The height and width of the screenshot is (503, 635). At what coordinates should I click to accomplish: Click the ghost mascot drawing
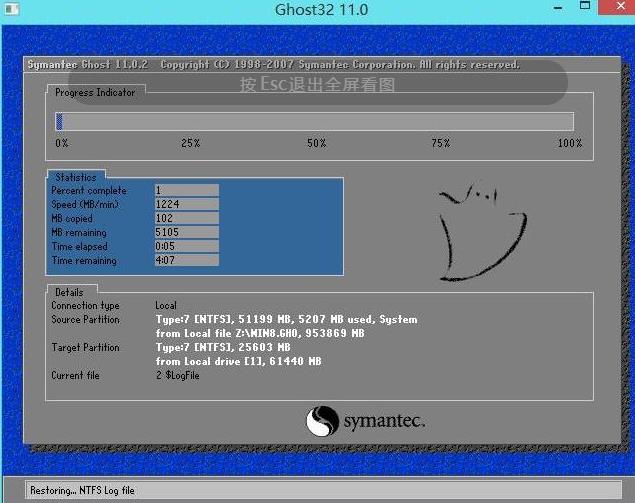483,232
